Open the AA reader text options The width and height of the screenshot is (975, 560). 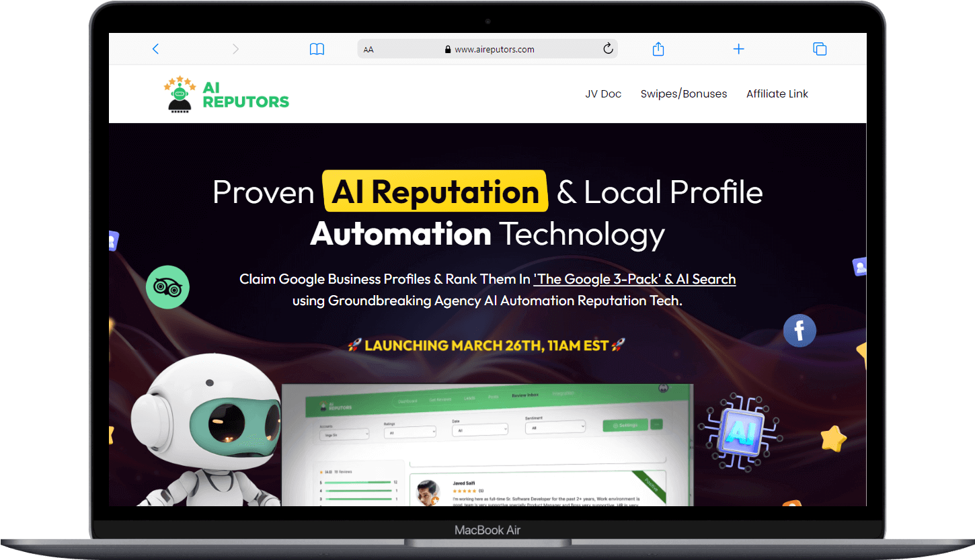368,50
